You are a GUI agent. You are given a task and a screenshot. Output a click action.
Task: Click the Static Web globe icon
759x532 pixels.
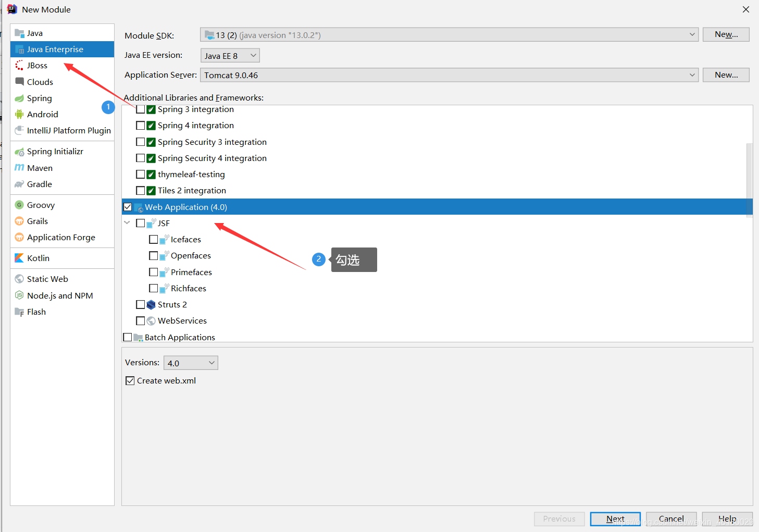pos(19,279)
